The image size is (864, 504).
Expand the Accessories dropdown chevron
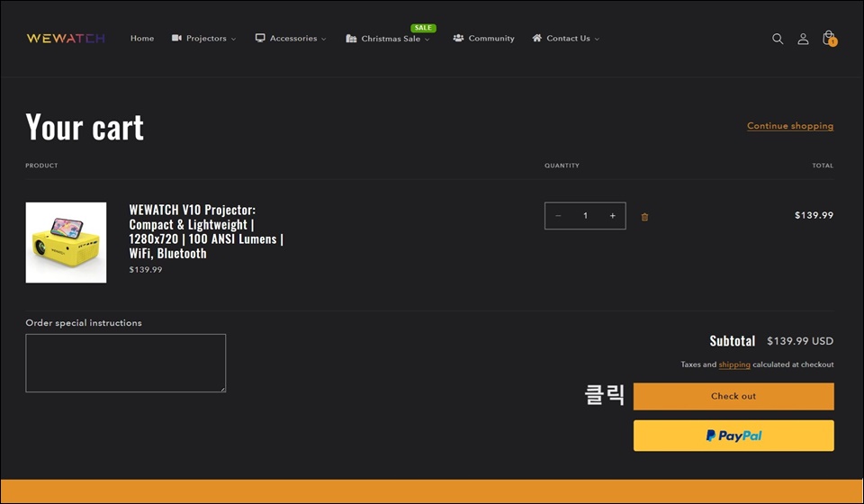pos(323,39)
